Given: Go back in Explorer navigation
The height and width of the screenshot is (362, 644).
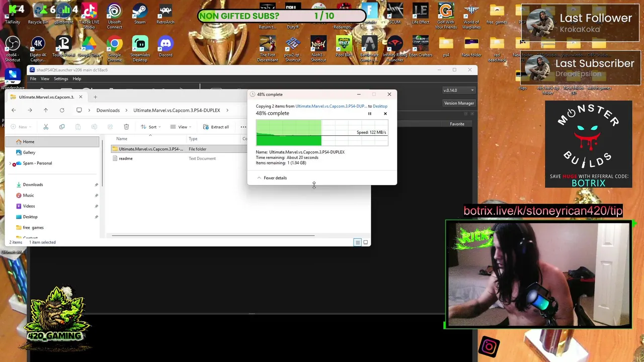Looking at the screenshot, I should tap(14, 110).
